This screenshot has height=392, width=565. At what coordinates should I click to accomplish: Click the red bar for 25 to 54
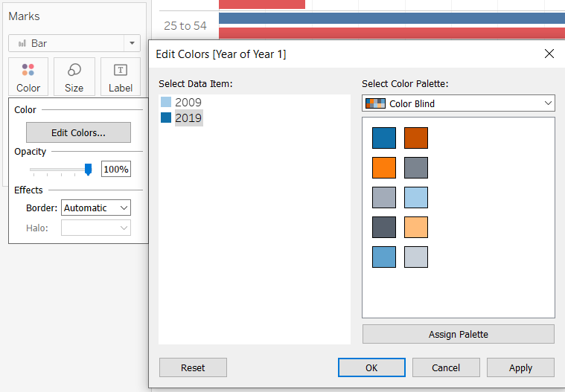coord(392,33)
